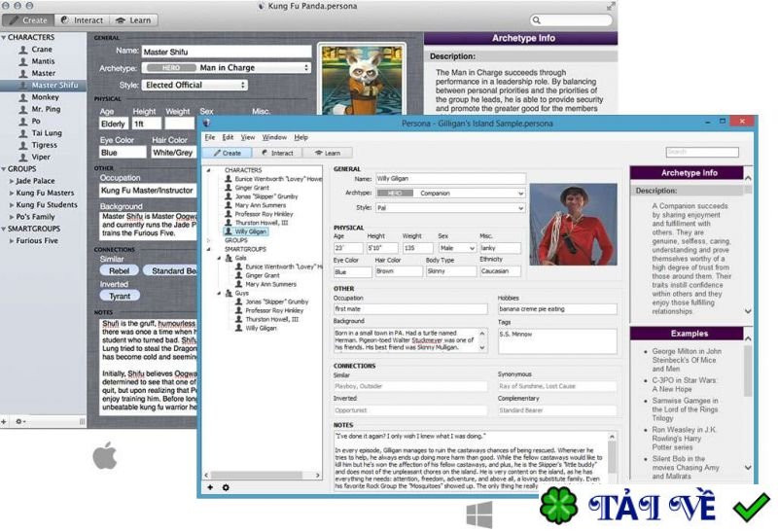Click the Tyrant inverted-archetype tag

(120, 296)
